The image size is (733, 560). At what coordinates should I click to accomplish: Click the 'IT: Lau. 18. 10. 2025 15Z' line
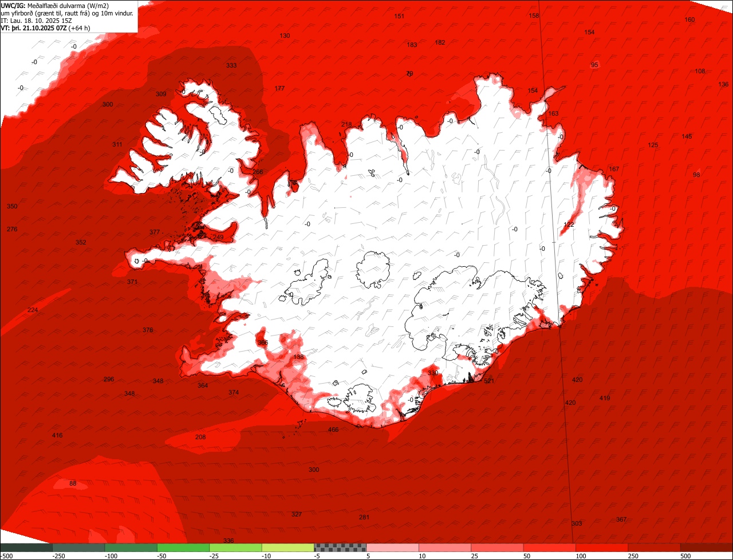[x=37, y=21]
